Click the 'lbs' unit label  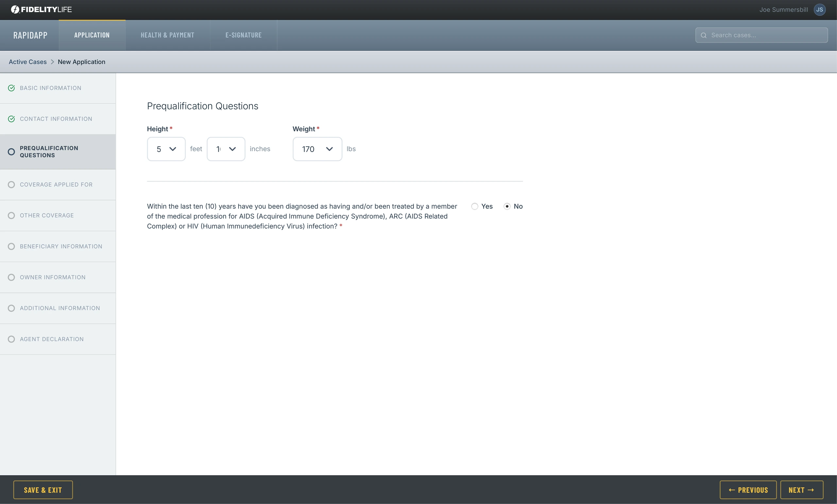(351, 149)
